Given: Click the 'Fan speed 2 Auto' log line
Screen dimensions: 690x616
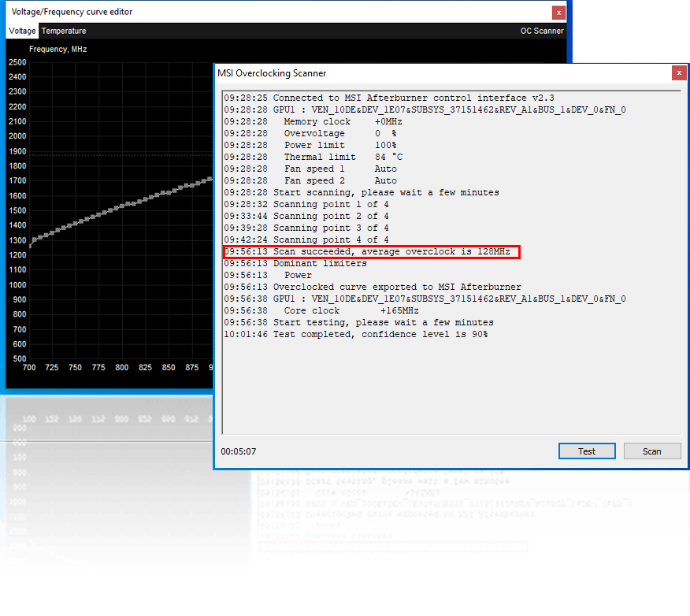Looking at the screenshot, I should pyautogui.click(x=310, y=181).
